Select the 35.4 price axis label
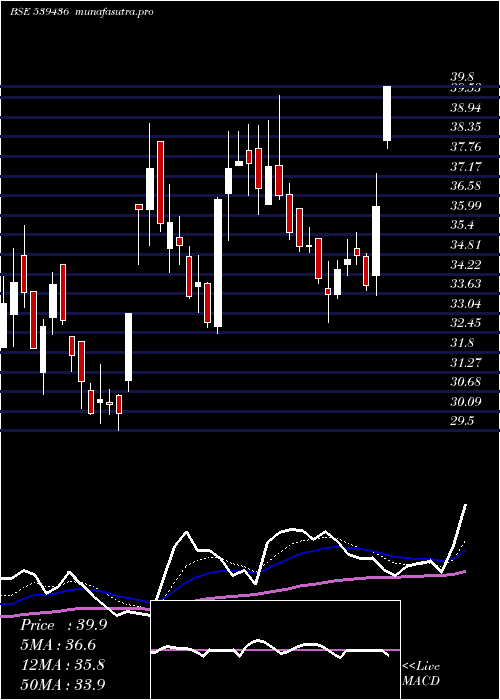Image resolution: width=500 pixels, height=700 pixels. coord(462,225)
